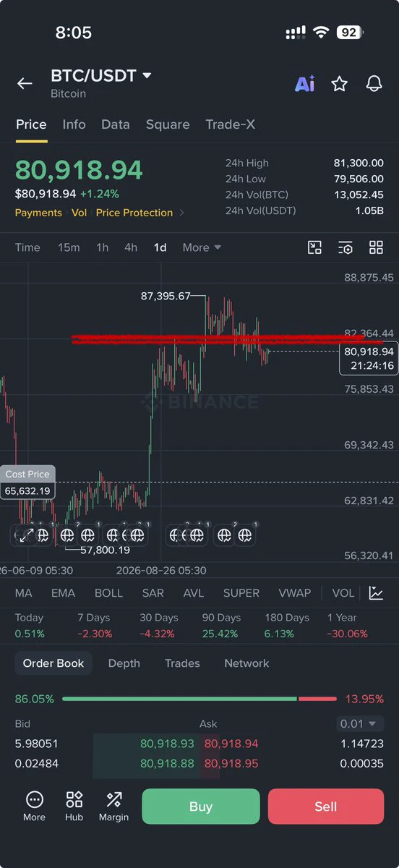The image size is (399, 868).
Task: Tap the large 80,918.94 last price
Action: pyautogui.click(x=79, y=169)
